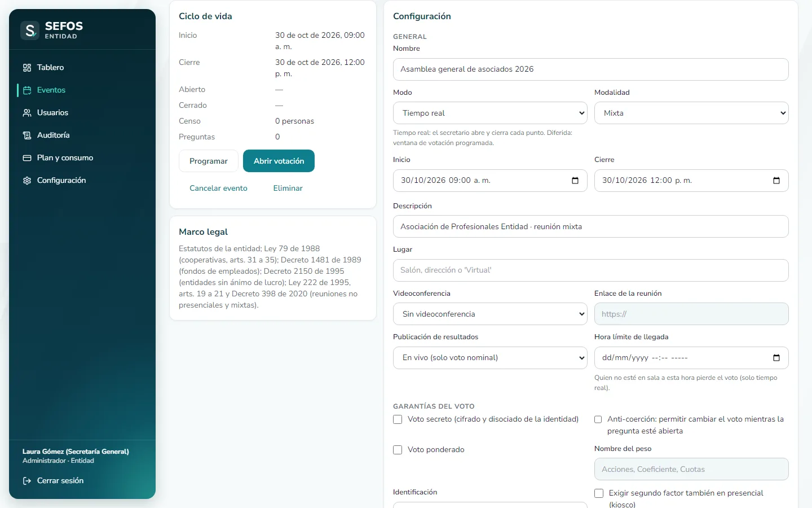Click the Cierre date-time field
The image size is (812, 508).
691,181
